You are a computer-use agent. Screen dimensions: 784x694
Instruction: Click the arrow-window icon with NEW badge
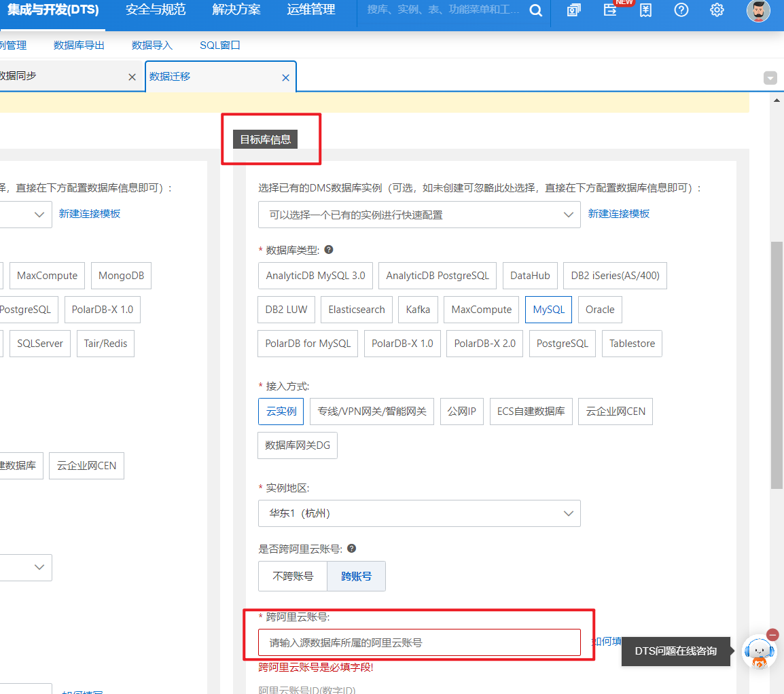[x=610, y=10]
